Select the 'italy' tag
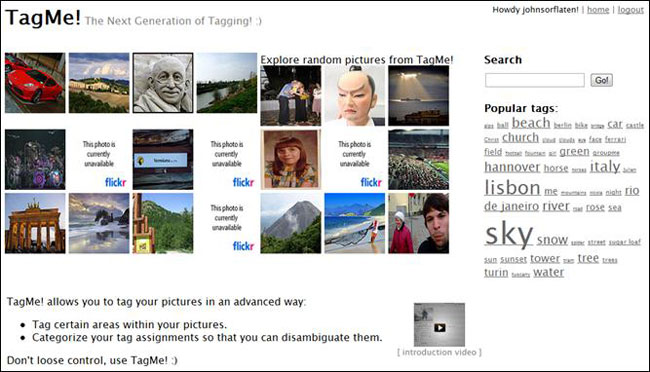The width and height of the screenshot is (650, 372). point(605,166)
